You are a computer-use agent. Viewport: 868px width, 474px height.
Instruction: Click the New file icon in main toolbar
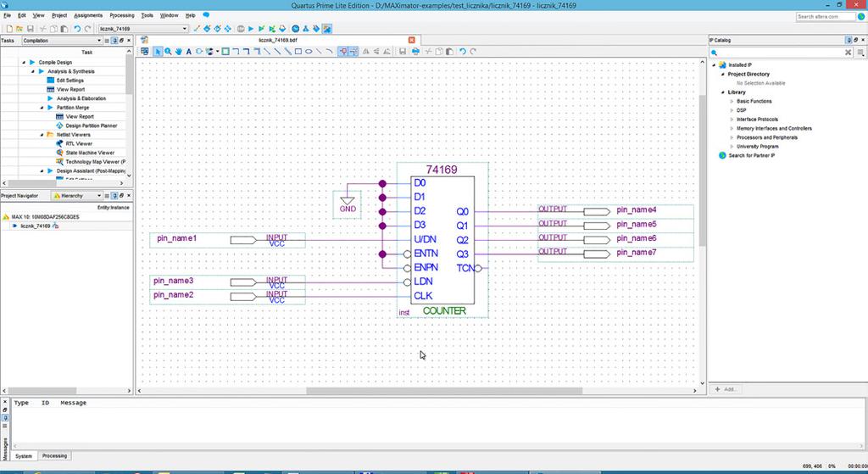[x=8, y=29]
